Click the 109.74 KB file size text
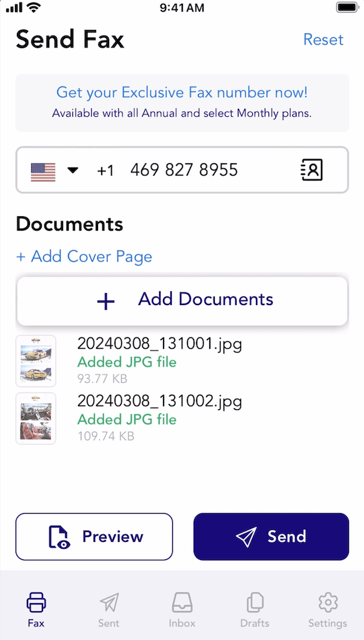Viewport: 364px width, 640px height. point(106,436)
